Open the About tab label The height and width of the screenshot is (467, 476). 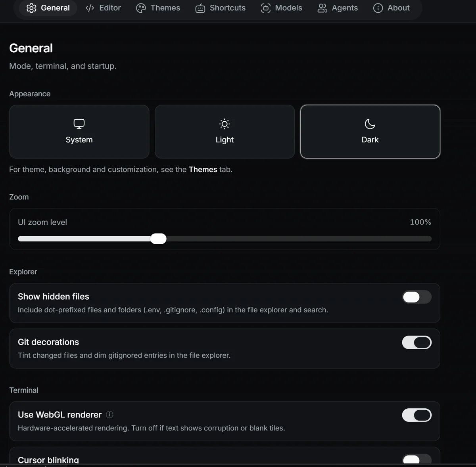tap(399, 8)
